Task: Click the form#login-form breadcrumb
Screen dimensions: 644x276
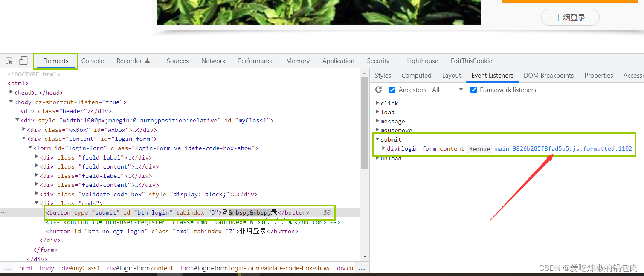Action: click(255, 268)
